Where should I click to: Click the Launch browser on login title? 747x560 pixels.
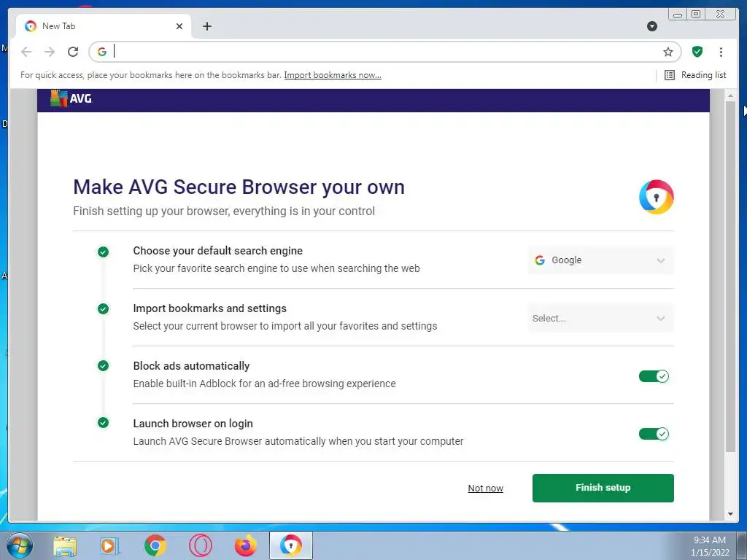pyautogui.click(x=193, y=424)
